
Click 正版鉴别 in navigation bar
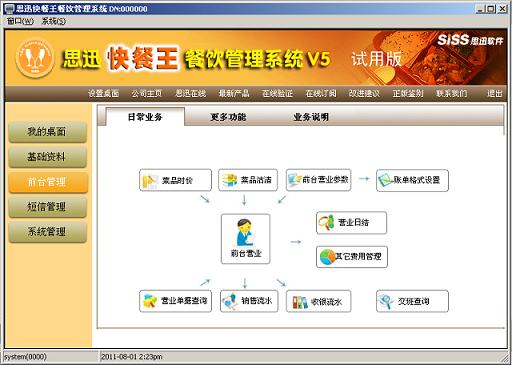tap(408, 94)
